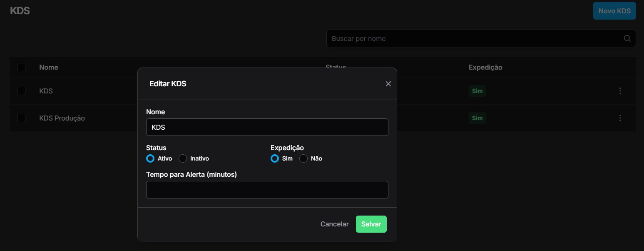
Task: Cancel editing with Cancelar
Action: point(335,224)
